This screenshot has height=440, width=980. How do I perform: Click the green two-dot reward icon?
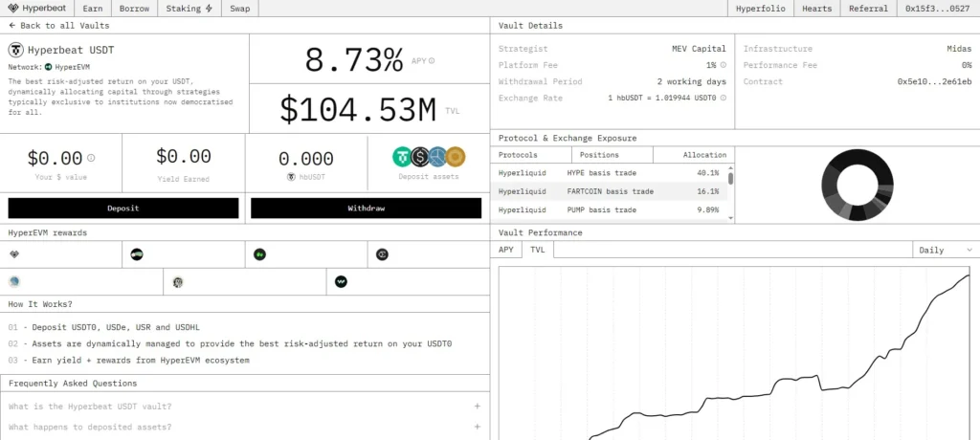(x=259, y=254)
